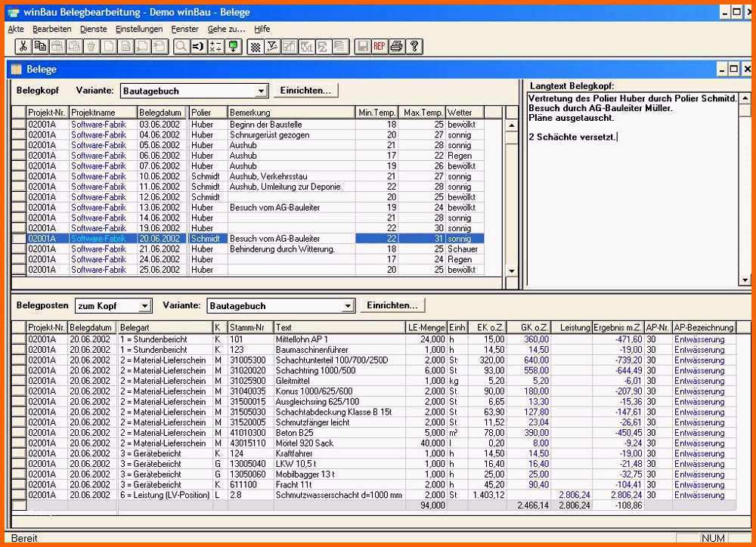Image resolution: width=756 pixels, height=547 pixels.
Task: Click the filter funnel toolbar icon
Action: [x=273, y=46]
